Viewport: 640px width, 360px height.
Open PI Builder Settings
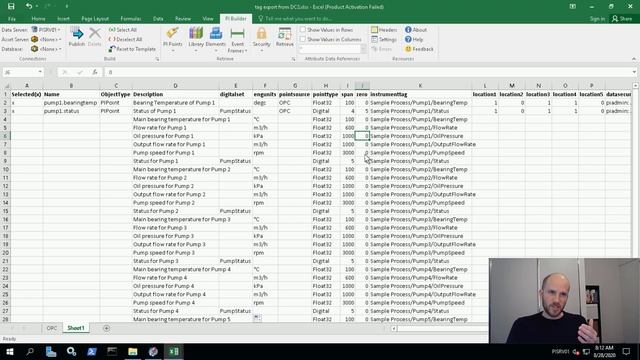[384, 40]
